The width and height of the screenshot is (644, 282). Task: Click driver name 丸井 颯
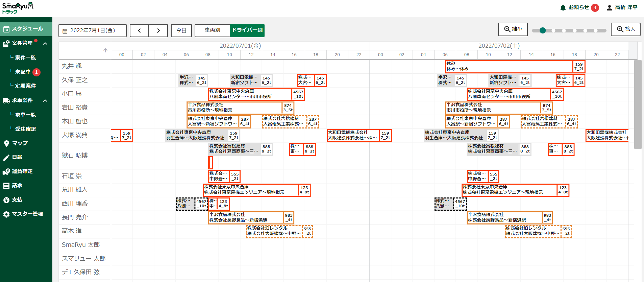click(72, 66)
